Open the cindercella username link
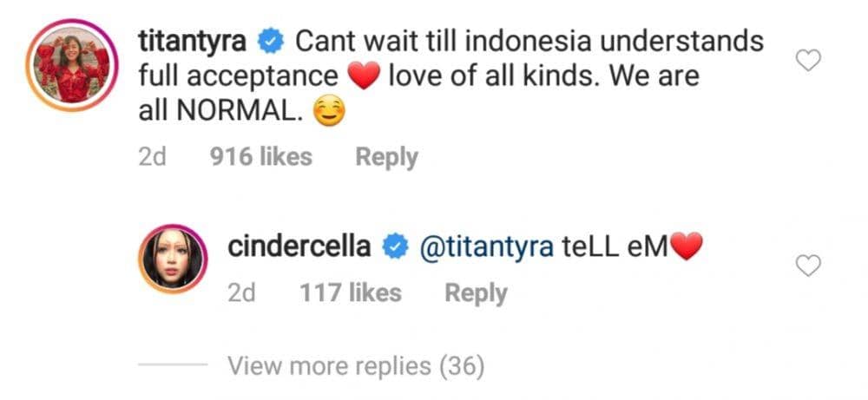 click(299, 248)
